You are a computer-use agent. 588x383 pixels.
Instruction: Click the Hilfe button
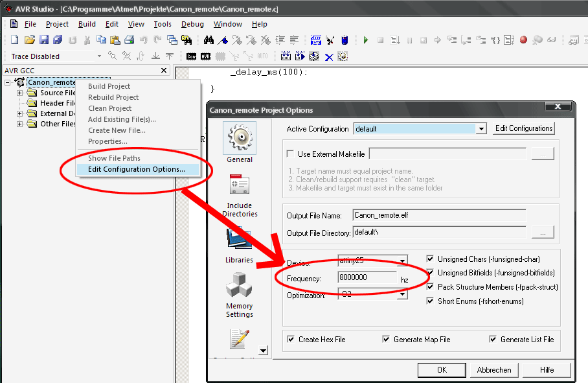(x=547, y=370)
